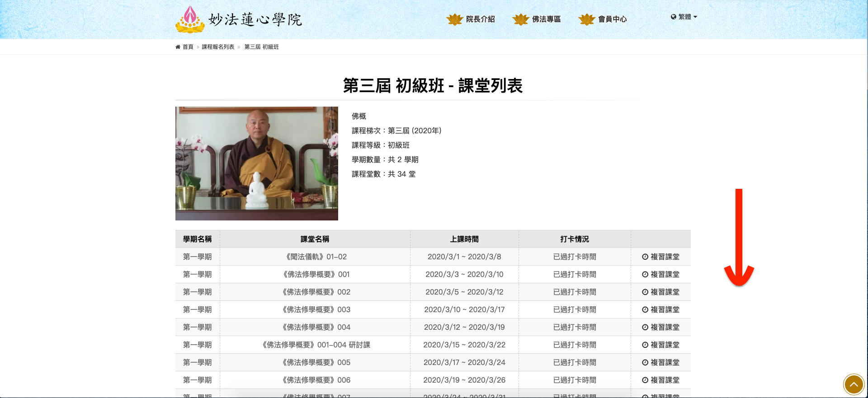
Task: Click the 學期名稱 column header
Action: (x=197, y=239)
